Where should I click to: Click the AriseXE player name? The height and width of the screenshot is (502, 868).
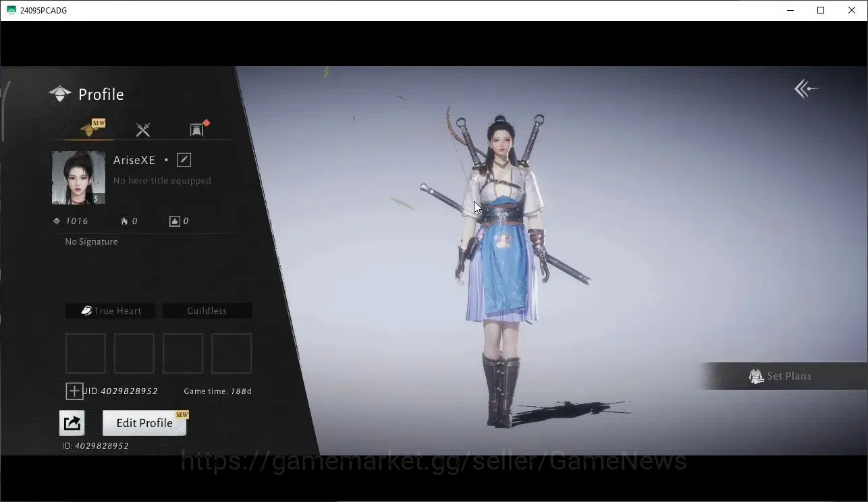134,160
